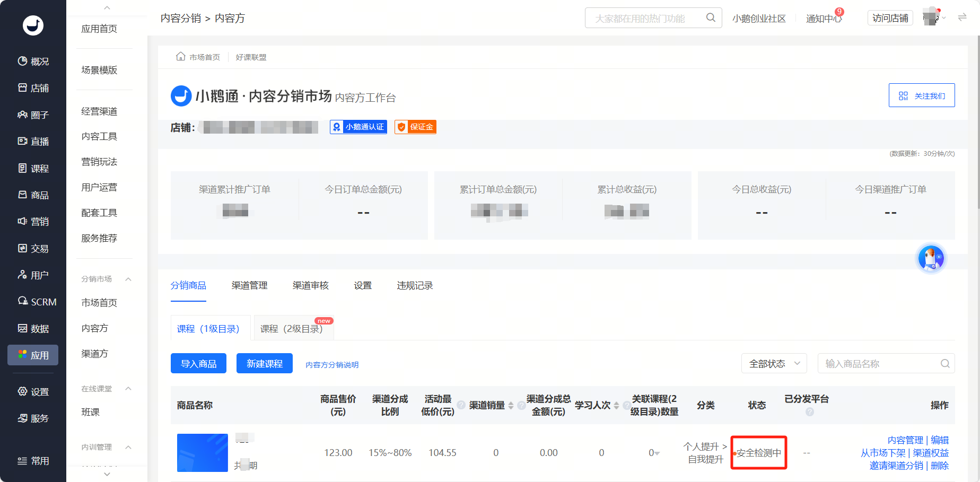980x482 pixels.
Task: Open the 全部状态 status filter dropdown
Action: (774, 363)
